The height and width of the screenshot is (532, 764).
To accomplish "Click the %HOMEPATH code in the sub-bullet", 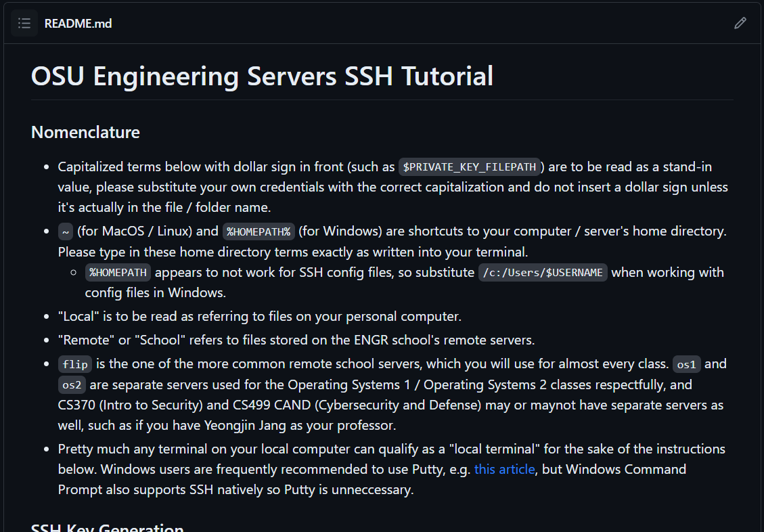I will pos(118,273).
